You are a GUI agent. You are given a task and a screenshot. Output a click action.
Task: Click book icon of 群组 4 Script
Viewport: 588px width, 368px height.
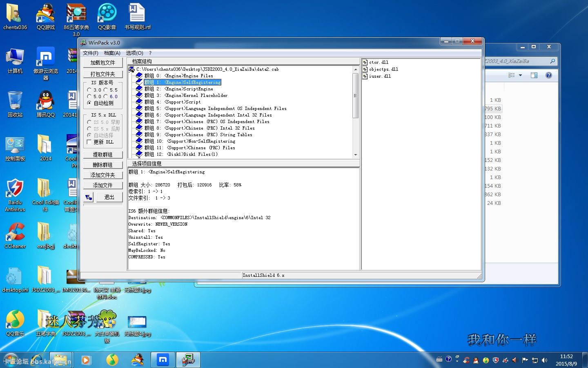click(139, 102)
